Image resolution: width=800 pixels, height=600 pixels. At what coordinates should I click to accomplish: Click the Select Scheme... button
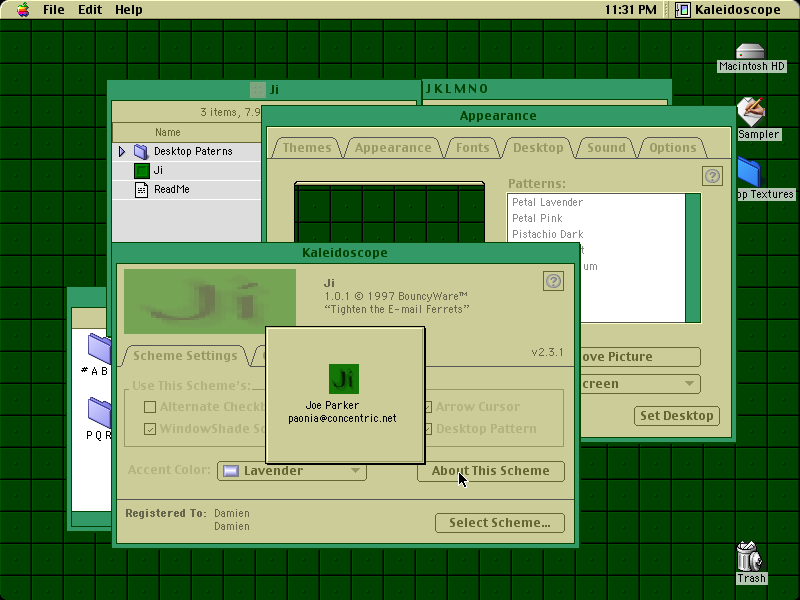[x=499, y=523]
